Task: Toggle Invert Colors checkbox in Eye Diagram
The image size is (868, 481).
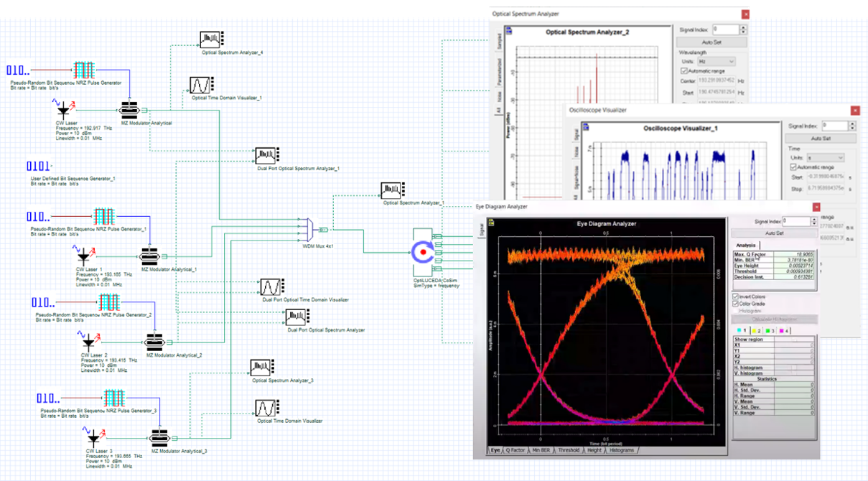Action: click(736, 296)
